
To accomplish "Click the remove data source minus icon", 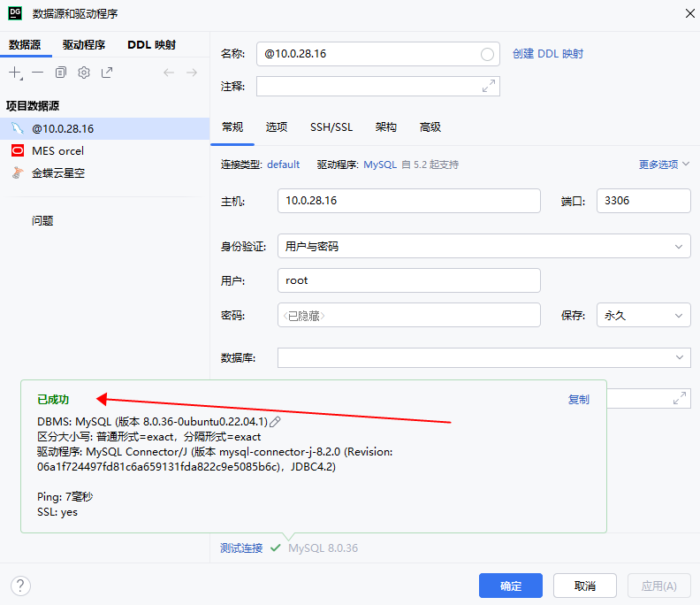I will click(38, 73).
